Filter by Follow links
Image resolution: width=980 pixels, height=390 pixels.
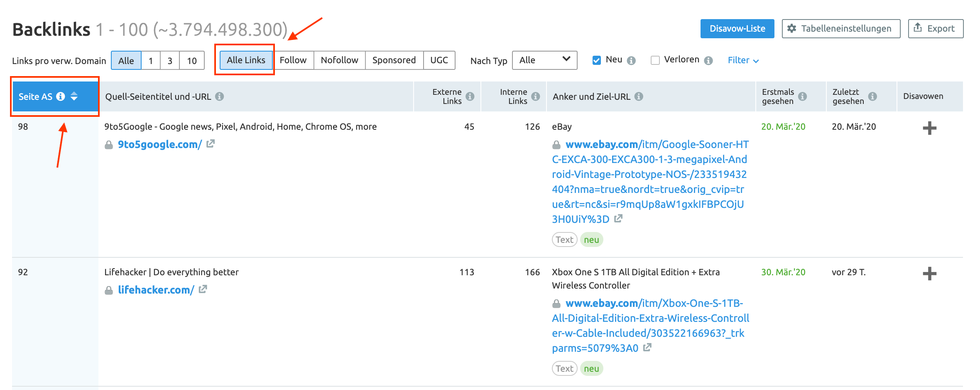pos(293,60)
